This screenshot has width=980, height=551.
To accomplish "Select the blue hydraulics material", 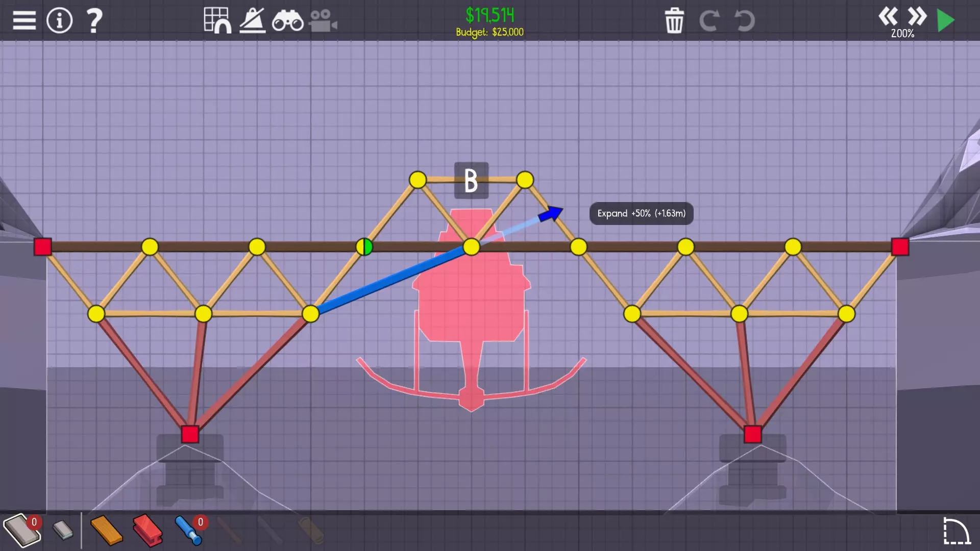I will click(188, 531).
